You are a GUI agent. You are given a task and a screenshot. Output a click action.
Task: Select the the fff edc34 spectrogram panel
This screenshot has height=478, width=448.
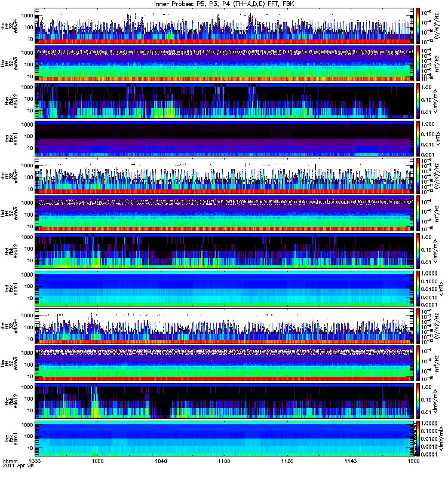(x=225, y=326)
